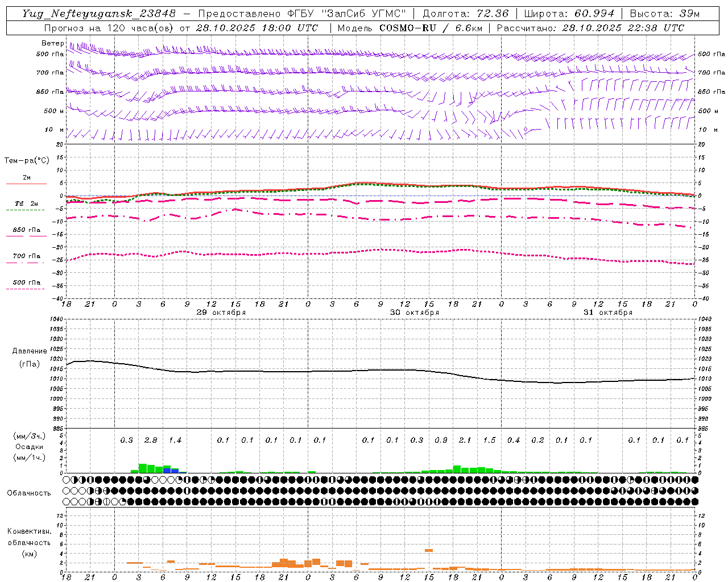
Task: Click the '(км)' unit under convective cloud label
Action: tap(29, 554)
